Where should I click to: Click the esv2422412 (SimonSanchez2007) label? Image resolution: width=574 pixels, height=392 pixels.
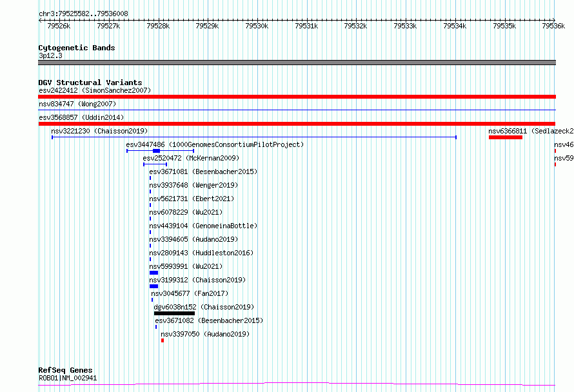[x=95, y=90]
